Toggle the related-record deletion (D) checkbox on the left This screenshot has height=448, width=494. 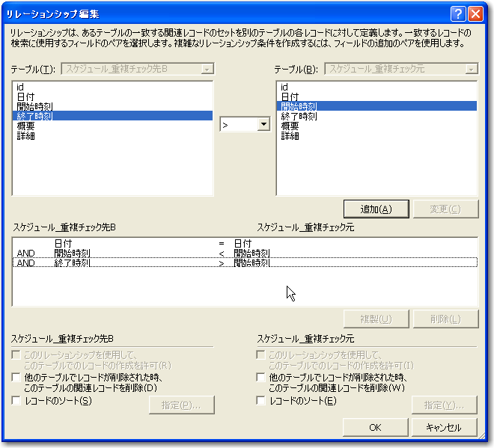click(x=16, y=378)
